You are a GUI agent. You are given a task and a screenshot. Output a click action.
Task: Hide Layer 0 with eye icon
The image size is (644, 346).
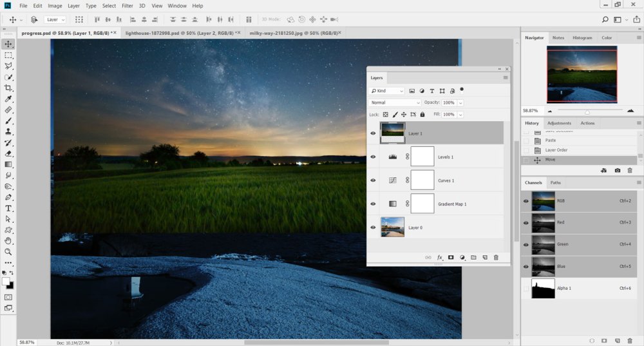373,227
